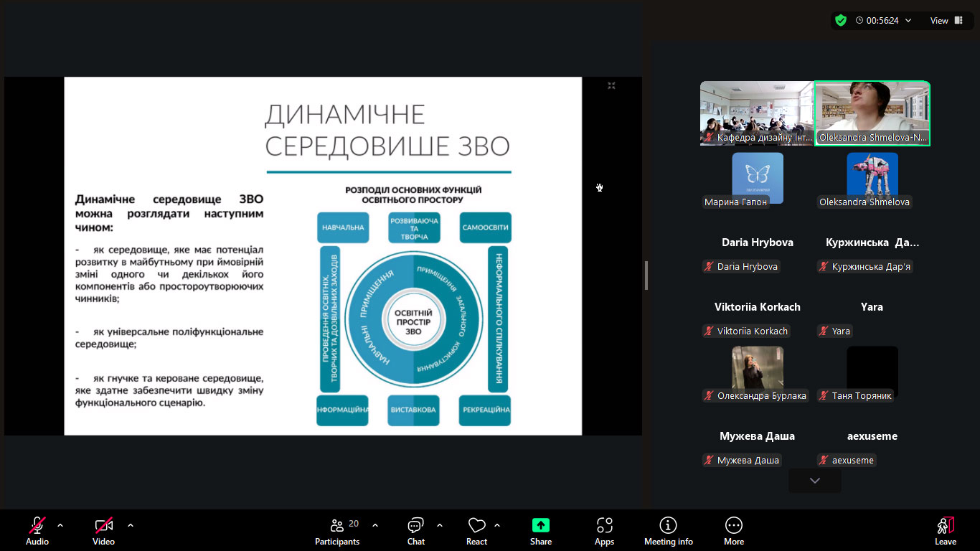Click the green Share screen button
980x551 pixels.
pos(541,525)
